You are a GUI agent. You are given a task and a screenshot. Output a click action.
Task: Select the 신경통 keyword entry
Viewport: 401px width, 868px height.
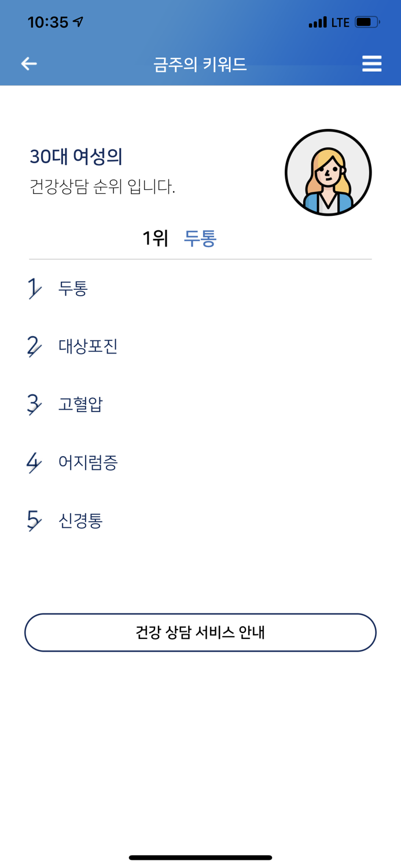coord(80,520)
